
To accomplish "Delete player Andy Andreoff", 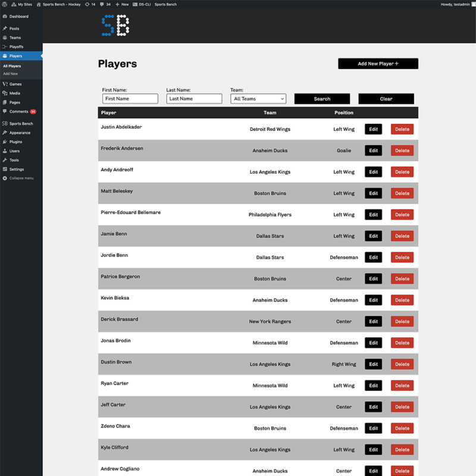I will tap(402, 172).
